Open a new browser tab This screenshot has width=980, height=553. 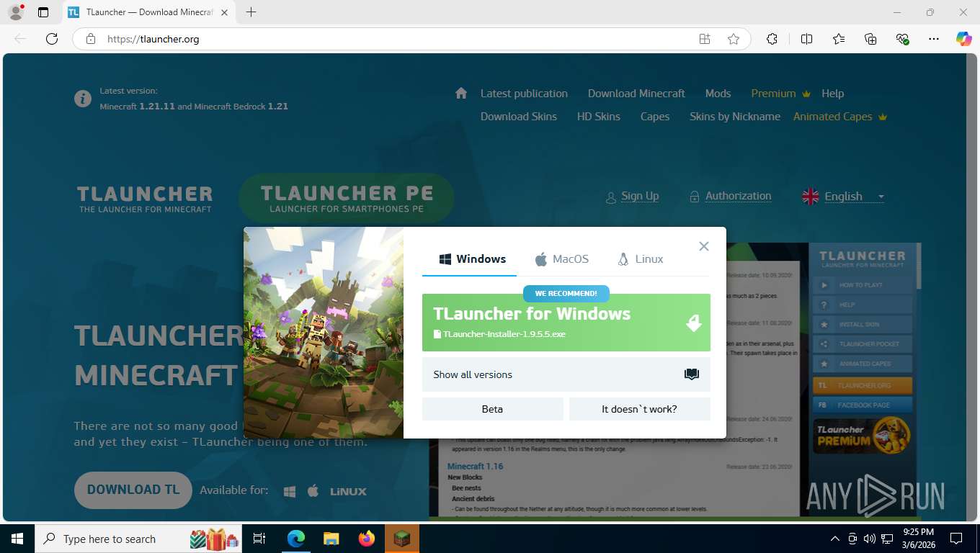click(251, 12)
